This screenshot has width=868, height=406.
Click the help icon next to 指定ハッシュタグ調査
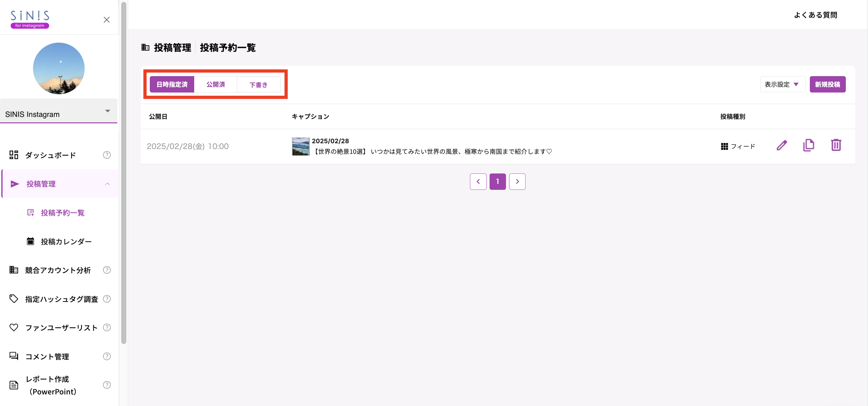click(107, 299)
